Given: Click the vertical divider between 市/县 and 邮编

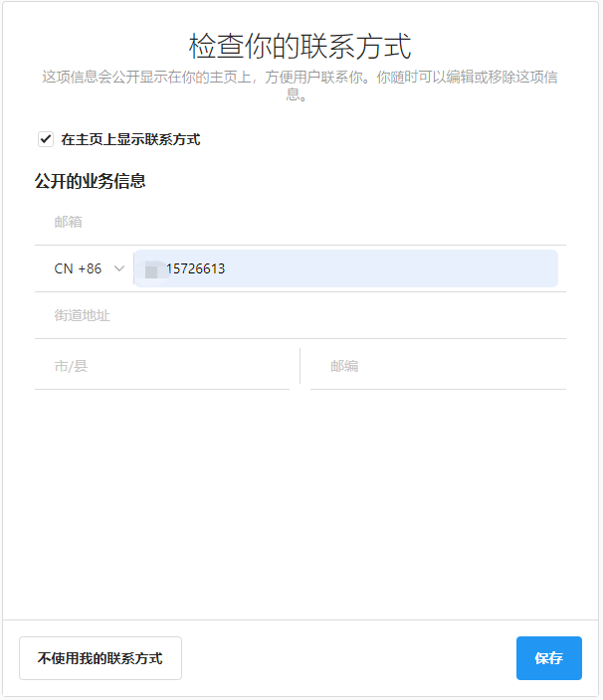Looking at the screenshot, I should click(300, 366).
